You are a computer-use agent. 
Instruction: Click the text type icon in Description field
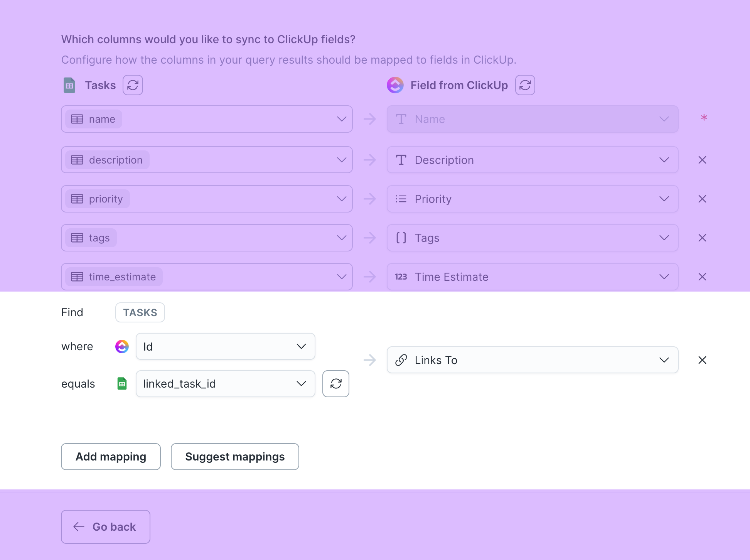401,160
